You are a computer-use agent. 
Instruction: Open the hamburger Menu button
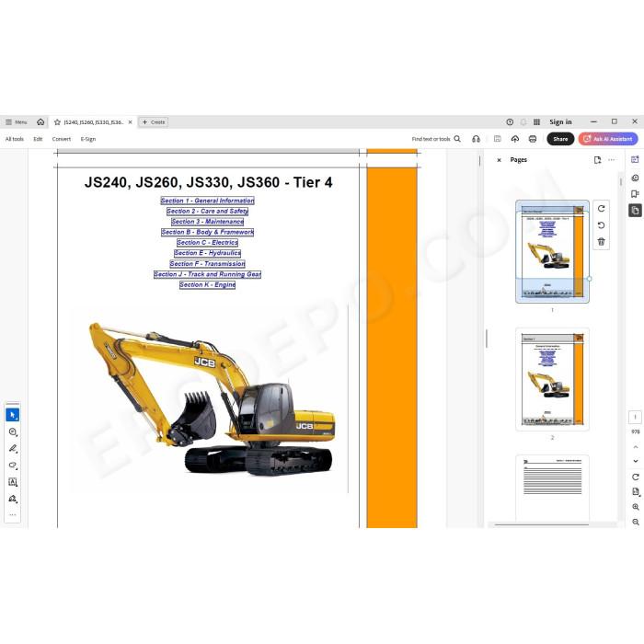point(16,122)
